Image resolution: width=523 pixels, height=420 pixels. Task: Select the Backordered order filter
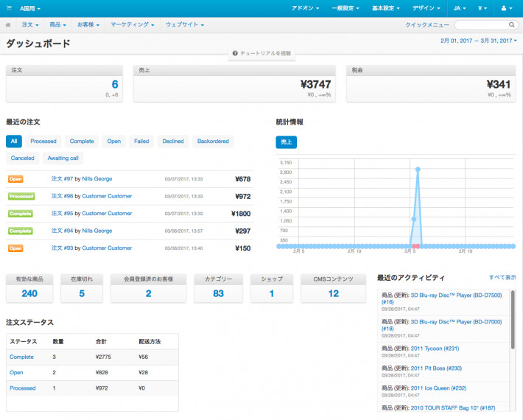point(213,141)
